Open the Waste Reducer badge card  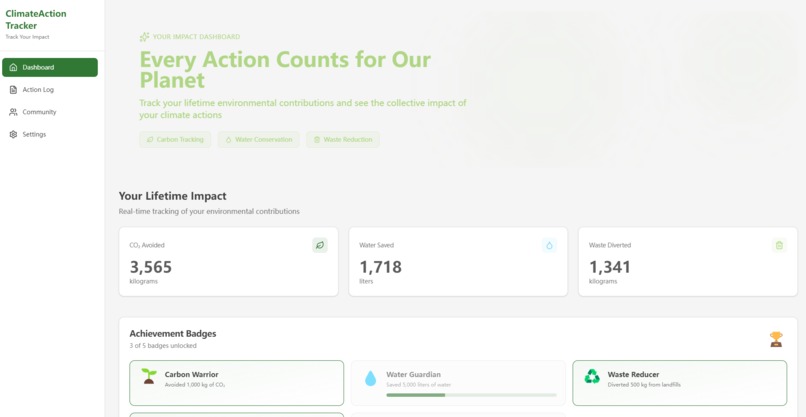coord(680,383)
